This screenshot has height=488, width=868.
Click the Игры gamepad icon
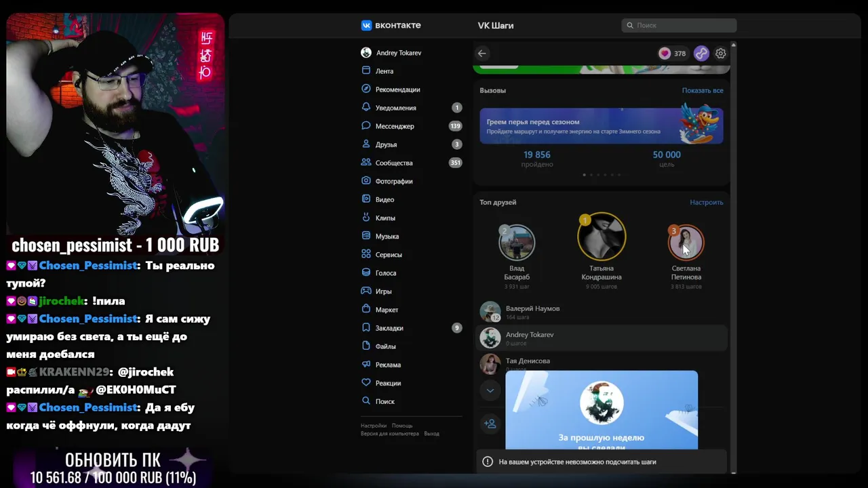coord(366,291)
